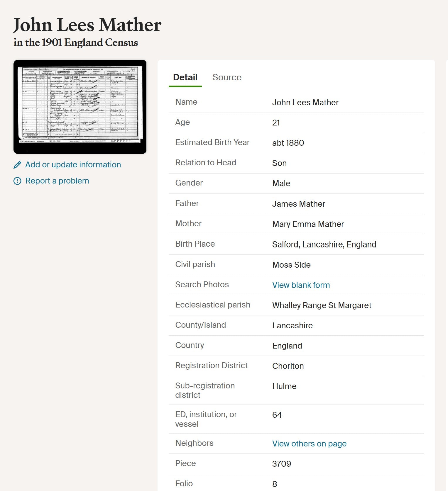Click the birth place value Salford, Lancashire, England
448x491 pixels.
[x=324, y=244]
